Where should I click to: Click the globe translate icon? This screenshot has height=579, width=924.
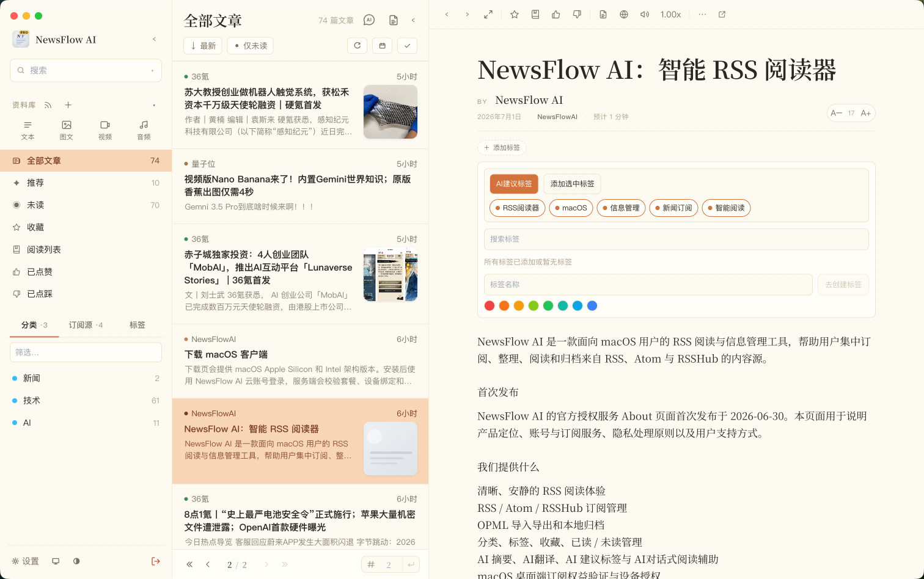624,15
